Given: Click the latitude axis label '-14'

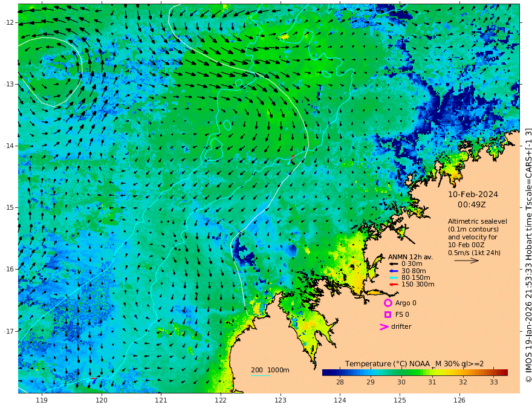Looking at the screenshot, I should pyautogui.click(x=9, y=146).
